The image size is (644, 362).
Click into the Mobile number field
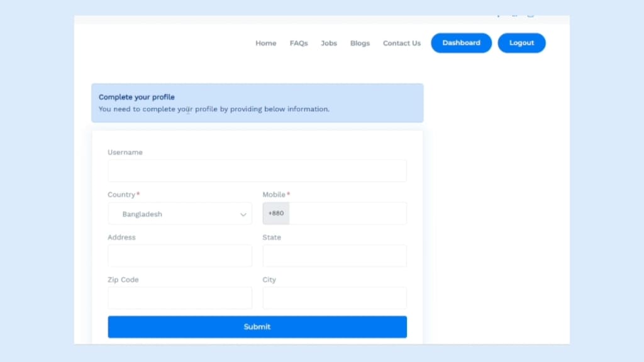[347, 214]
